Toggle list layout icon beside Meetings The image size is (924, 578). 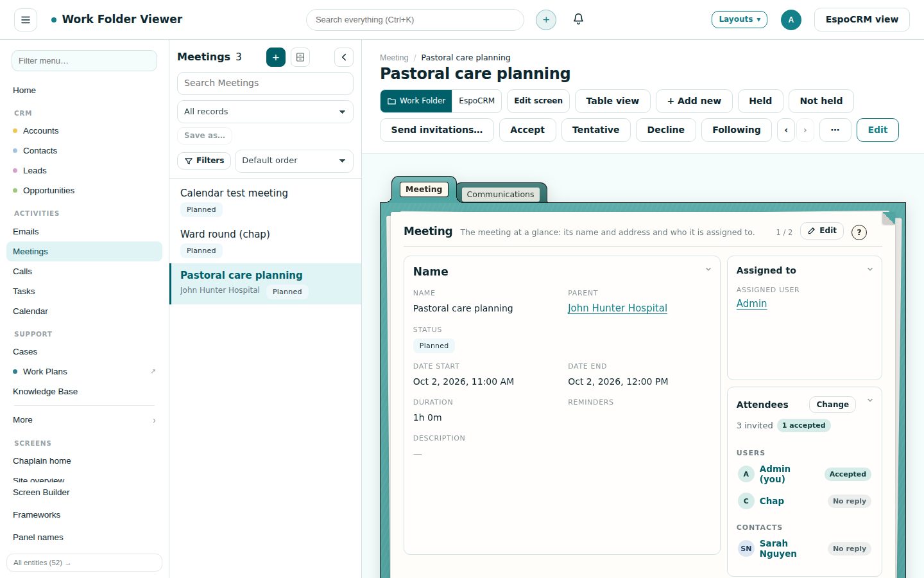click(300, 57)
